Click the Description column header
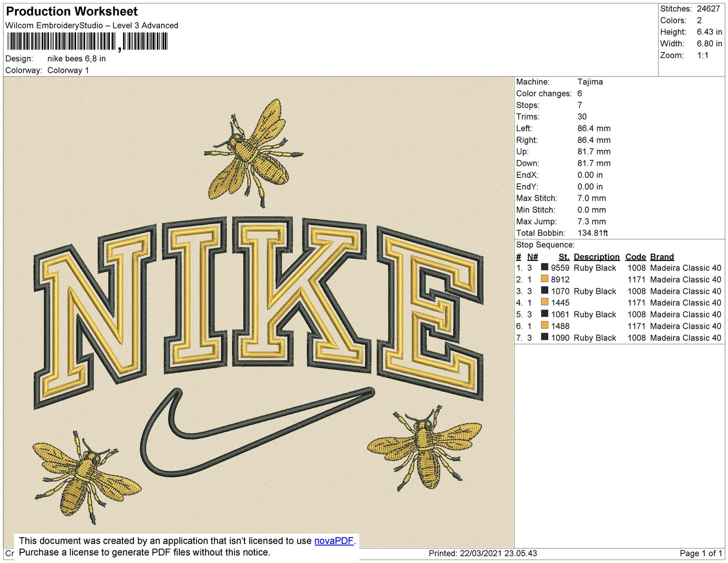This screenshot has height=563, width=728. (x=597, y=257)
